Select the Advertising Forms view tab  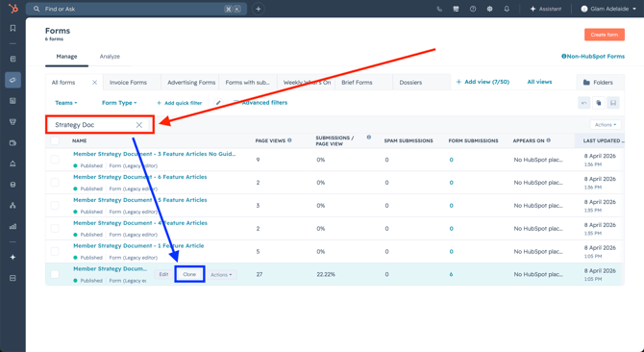(x=191, y=83)
